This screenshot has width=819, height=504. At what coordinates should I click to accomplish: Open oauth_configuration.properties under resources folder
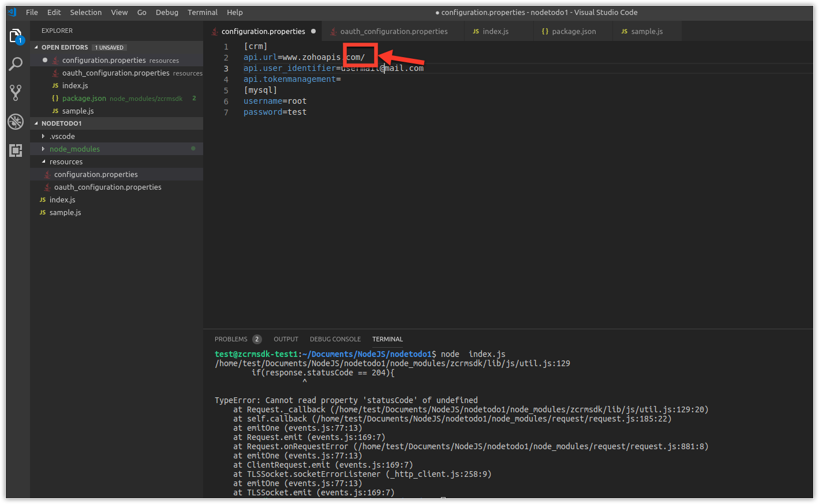pos(117,187)
